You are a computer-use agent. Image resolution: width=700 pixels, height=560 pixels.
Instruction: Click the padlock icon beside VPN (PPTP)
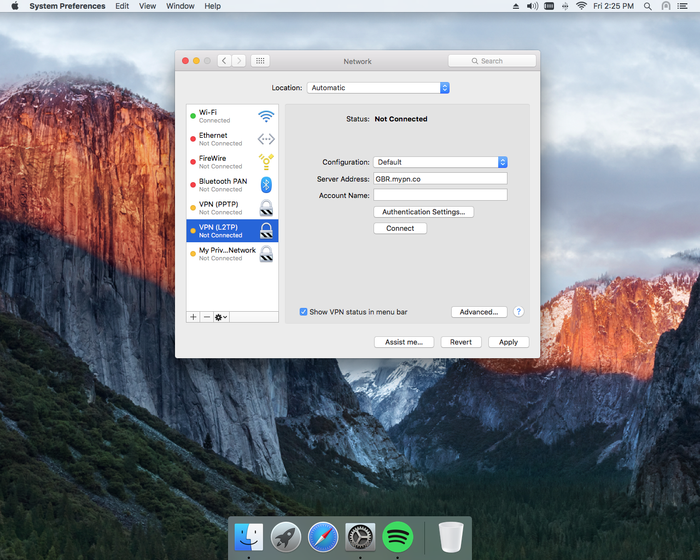coord(266,208)
